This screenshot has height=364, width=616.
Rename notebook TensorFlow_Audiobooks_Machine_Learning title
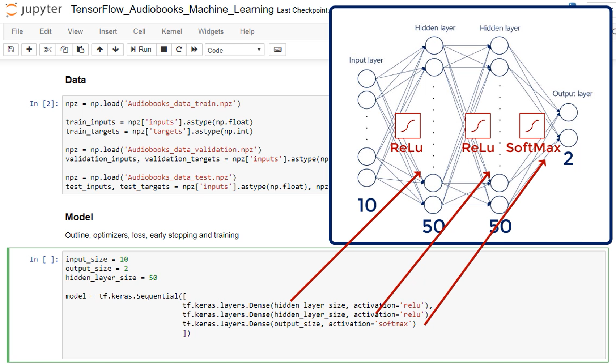(172, 9)
